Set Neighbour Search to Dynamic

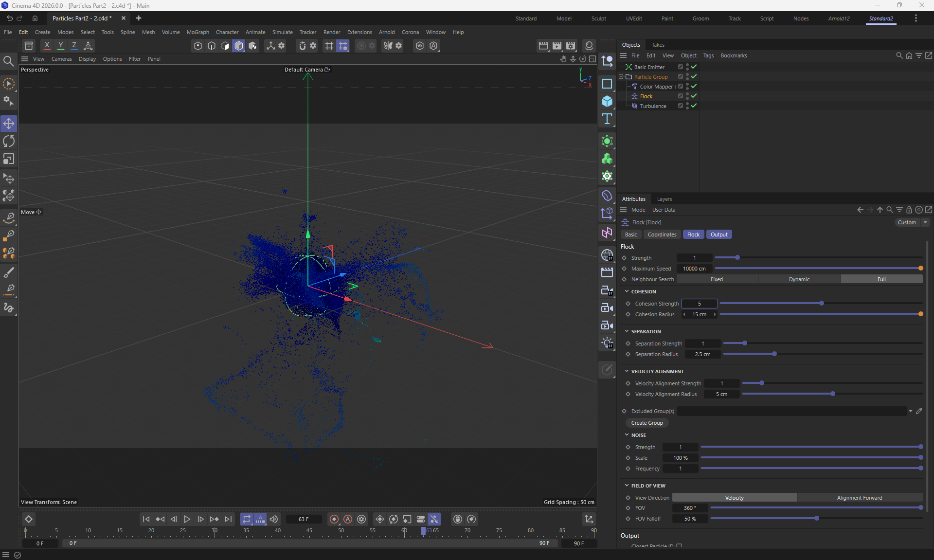point(799,279)
